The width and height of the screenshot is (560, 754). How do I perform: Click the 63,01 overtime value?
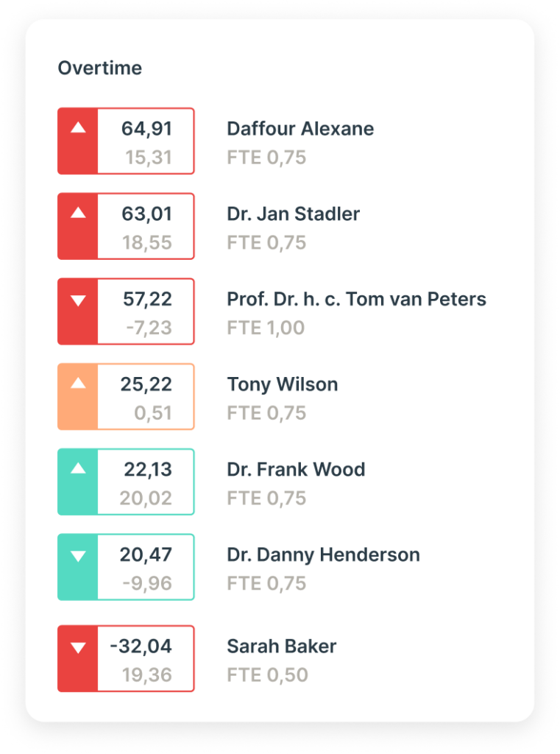click(146, 214)
